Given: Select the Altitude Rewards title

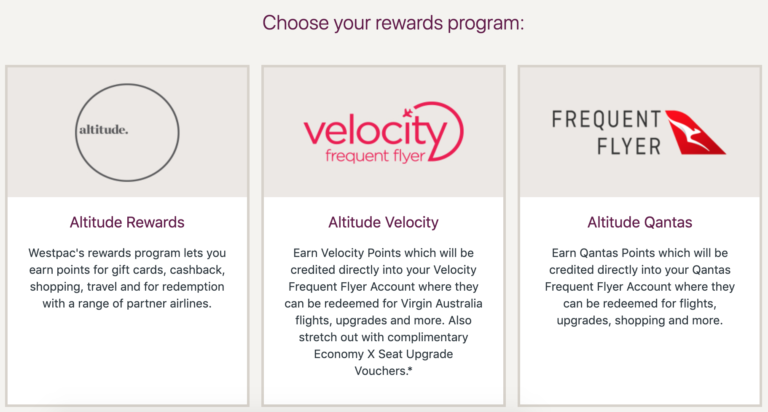Looking at the screenshot, I should (127, 222).
